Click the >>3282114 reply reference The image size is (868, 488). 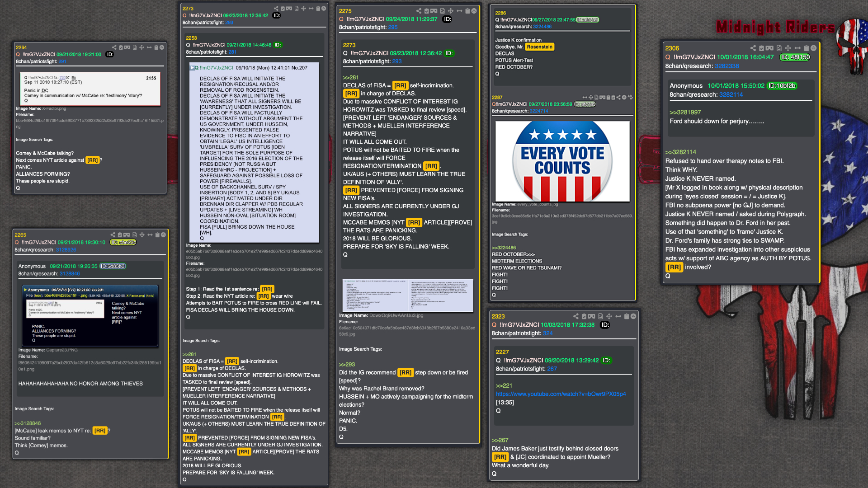(680, 152)
